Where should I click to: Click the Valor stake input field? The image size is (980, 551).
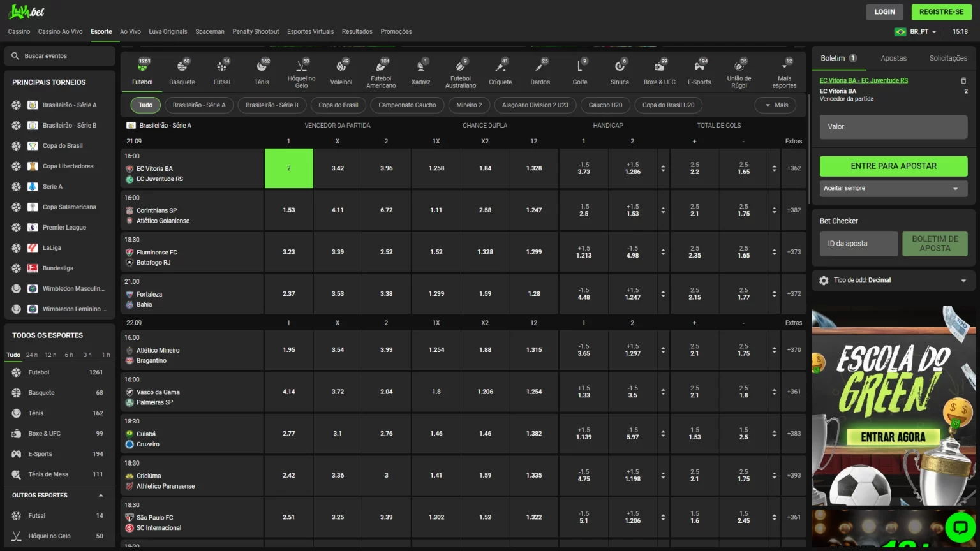coord(893,127)
